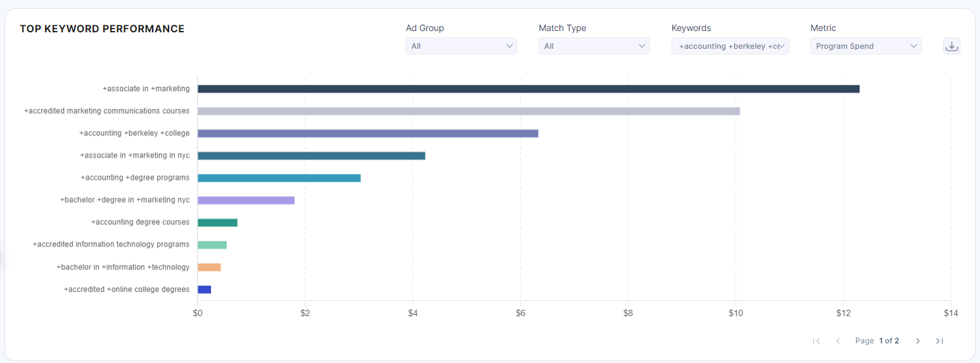Go to the next page arrow
980x363 pixels.
click(x=917, y=341)
